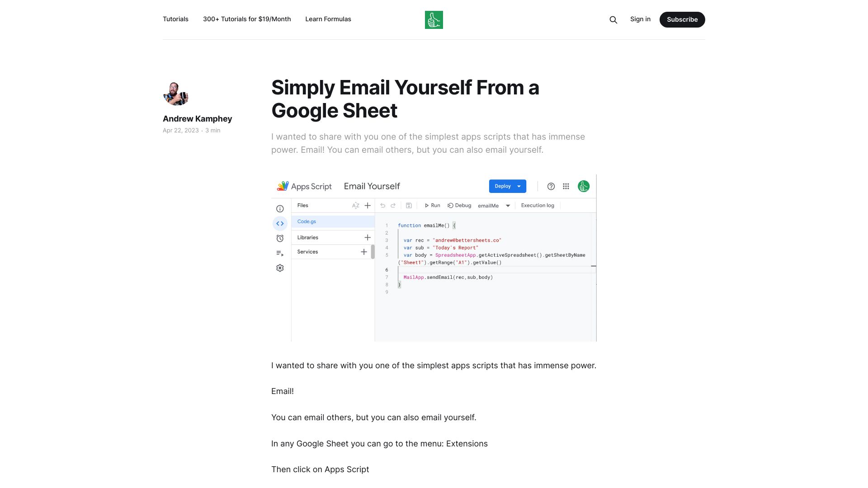Viewport: 868px width, 488px height.
Task: Click the Run button in toolbar
Action: tap(432, 206)
